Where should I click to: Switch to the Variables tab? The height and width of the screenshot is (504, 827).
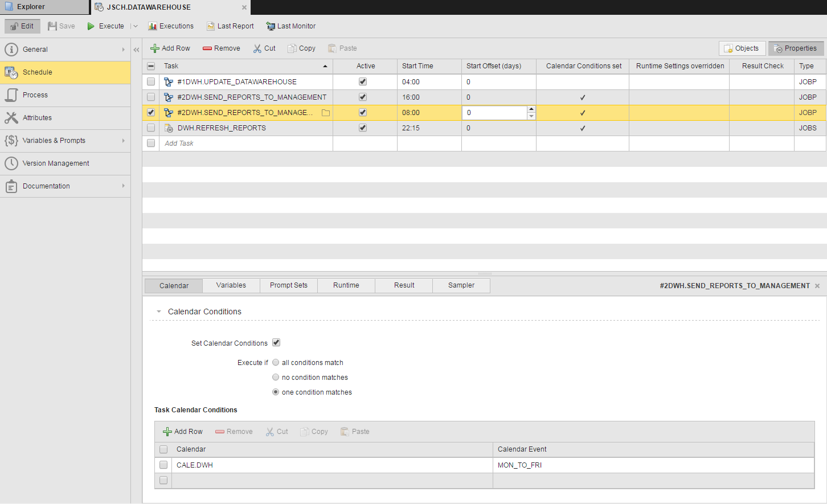(231, 285)
